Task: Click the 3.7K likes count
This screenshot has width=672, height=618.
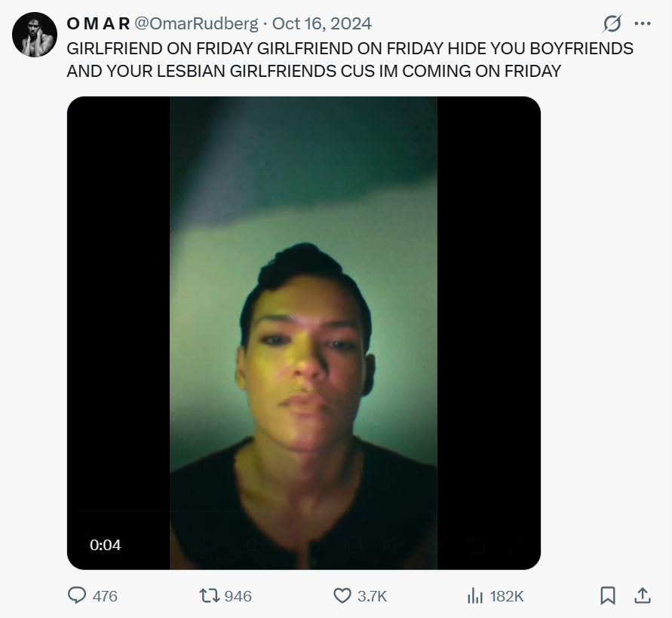Action: (372, 596)
